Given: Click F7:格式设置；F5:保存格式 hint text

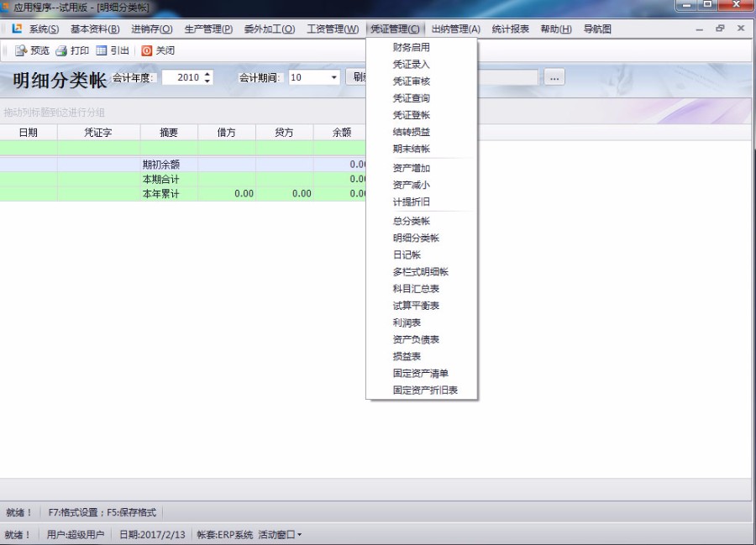Looking at the screenshot, I should pyautogui.click(x=102, y=512).
